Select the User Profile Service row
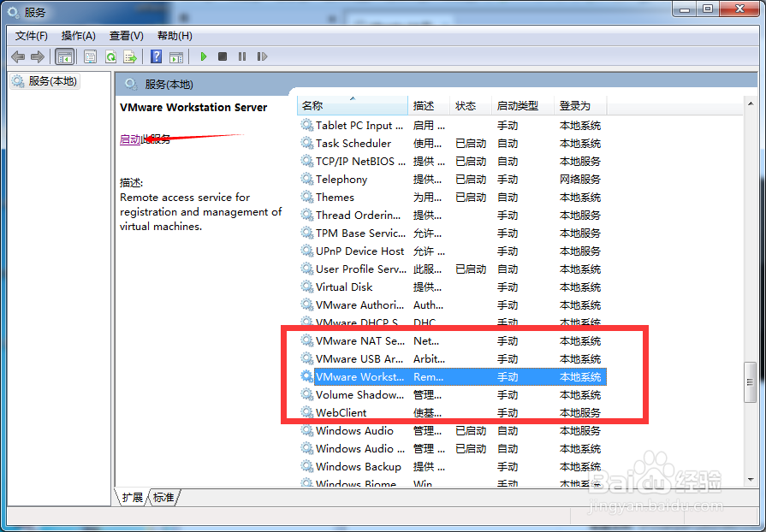 pos(453,269)
